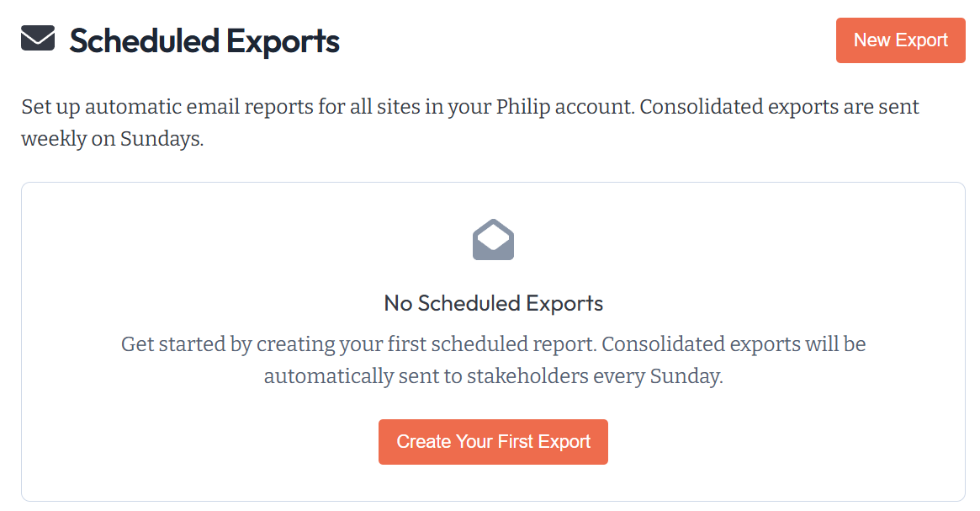Click "Consolidated exports will be" in empty-state message
Screen dimensions: 980x511
[734, 344]
